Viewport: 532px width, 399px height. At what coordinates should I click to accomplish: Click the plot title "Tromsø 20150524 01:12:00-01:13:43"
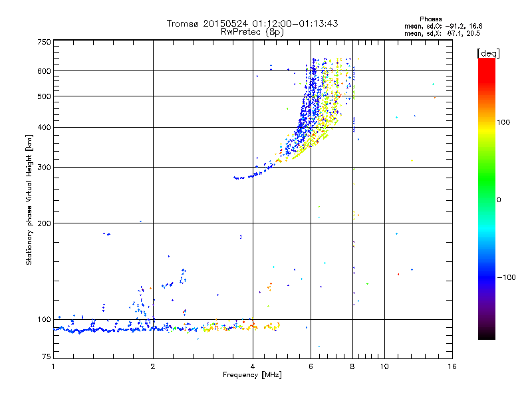(x=252, y=23)
